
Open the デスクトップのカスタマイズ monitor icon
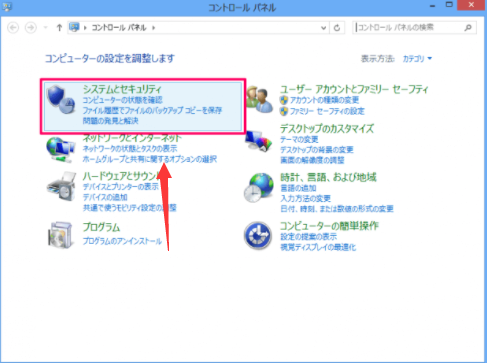click(259, 141)
